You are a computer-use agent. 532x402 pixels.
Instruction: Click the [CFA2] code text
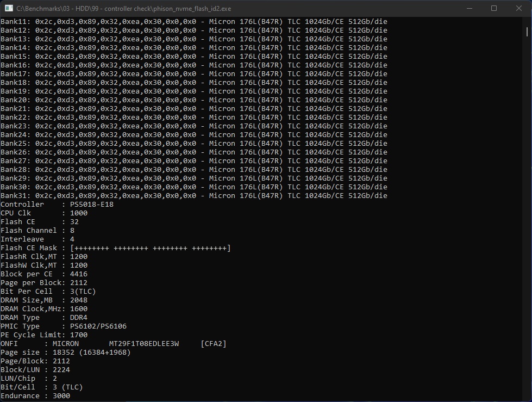tap(214, 344)
